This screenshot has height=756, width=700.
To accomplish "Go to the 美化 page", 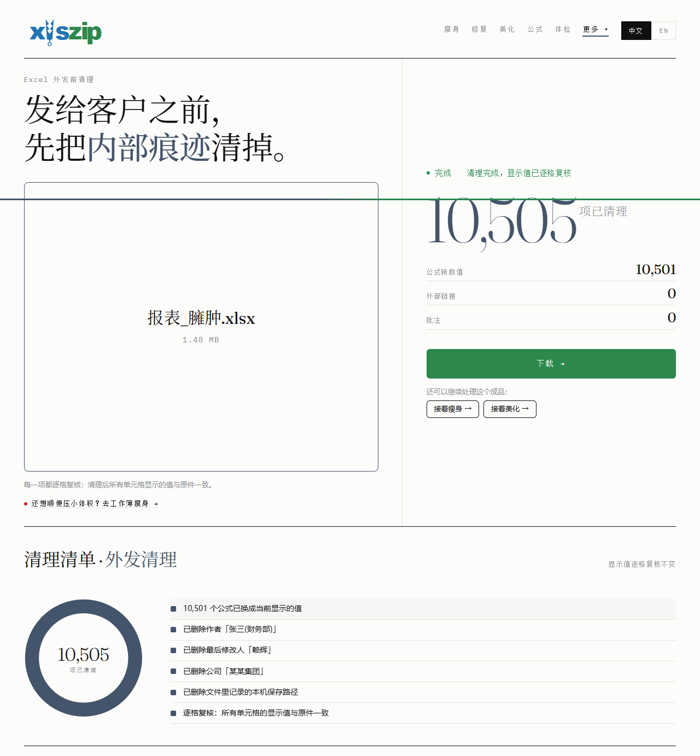I will pyautogui.click(x=507, y=30).
